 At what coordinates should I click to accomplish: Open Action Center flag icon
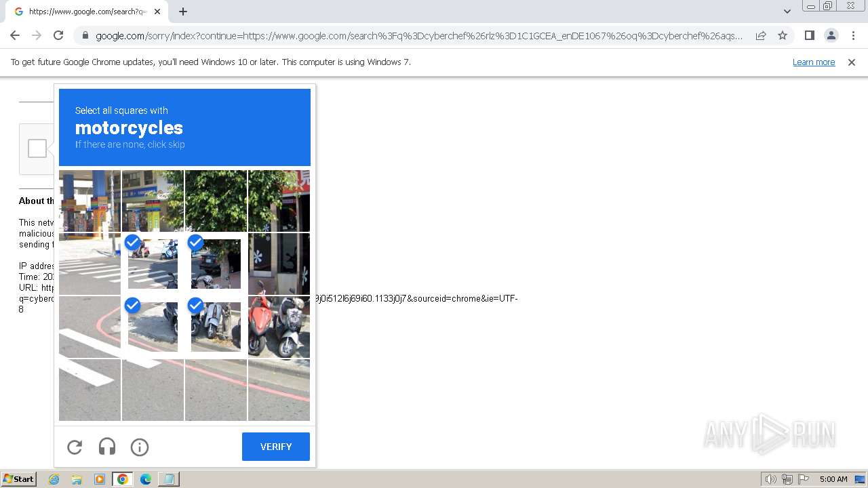(x=804, y=479)
